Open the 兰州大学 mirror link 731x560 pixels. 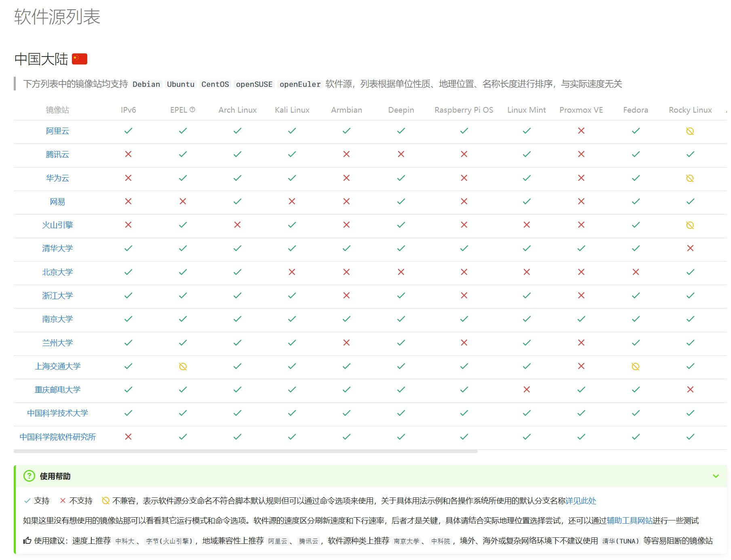[57, 343]
